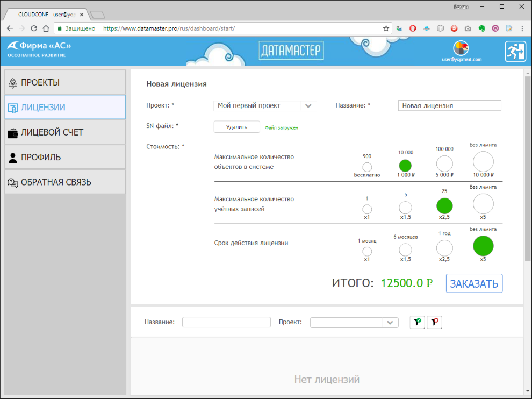Reload the current page
Screen dimensions: 532x399
[34, 28]
